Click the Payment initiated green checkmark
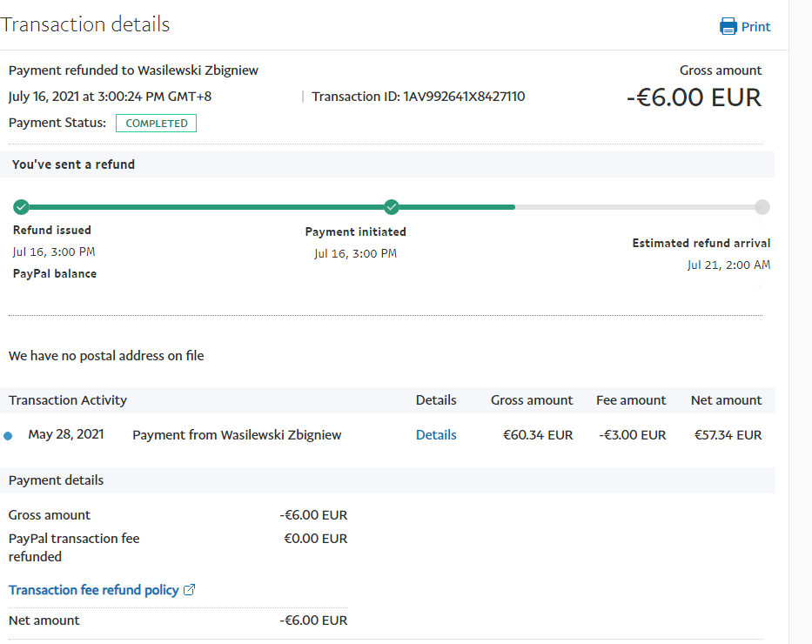 tap(392, 207)
